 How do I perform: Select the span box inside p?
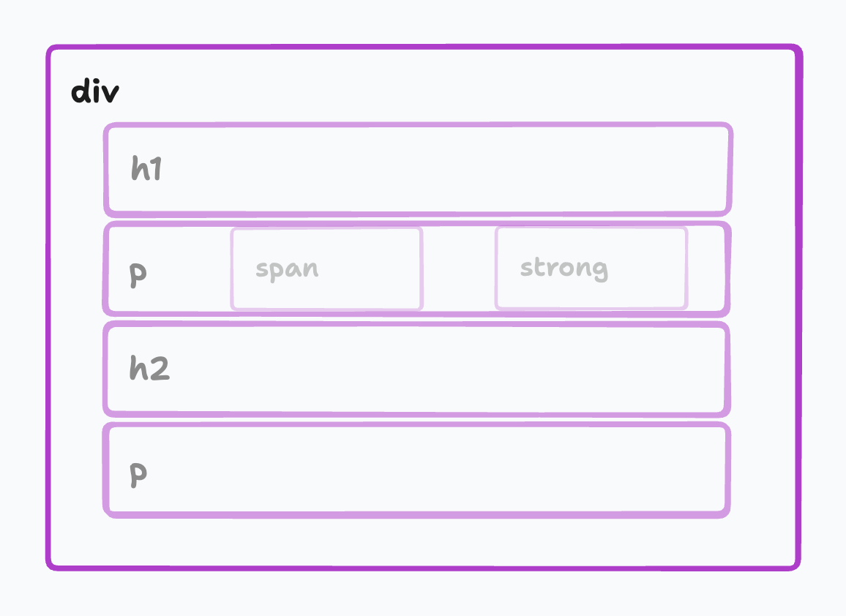[327, 268]
